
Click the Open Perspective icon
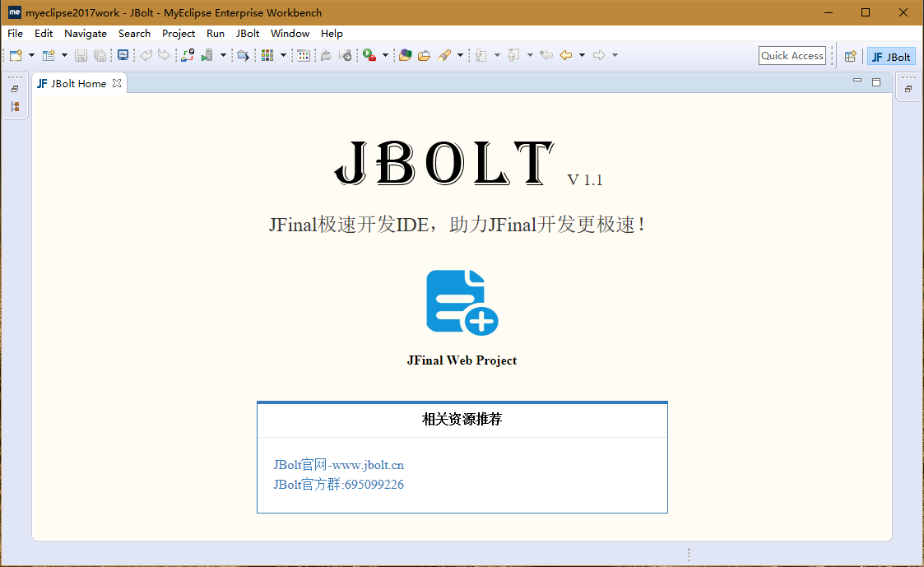850,57
